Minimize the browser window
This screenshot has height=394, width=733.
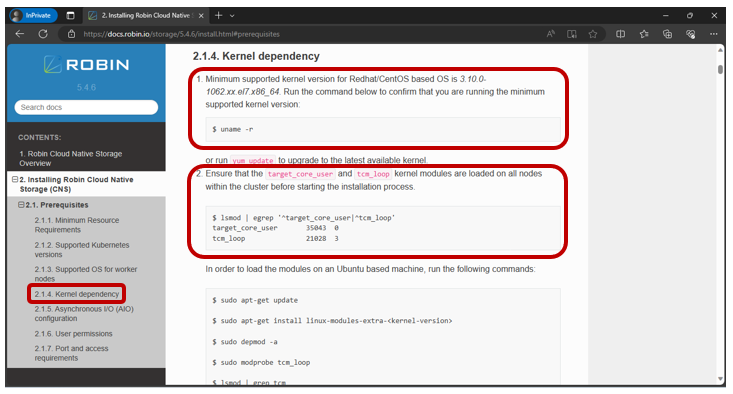666,15
